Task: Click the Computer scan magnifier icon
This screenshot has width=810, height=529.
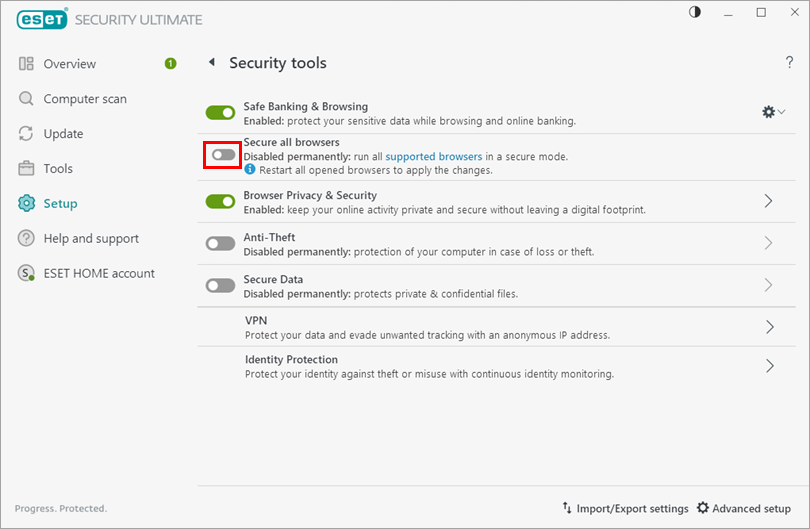Action: (26, 99)
